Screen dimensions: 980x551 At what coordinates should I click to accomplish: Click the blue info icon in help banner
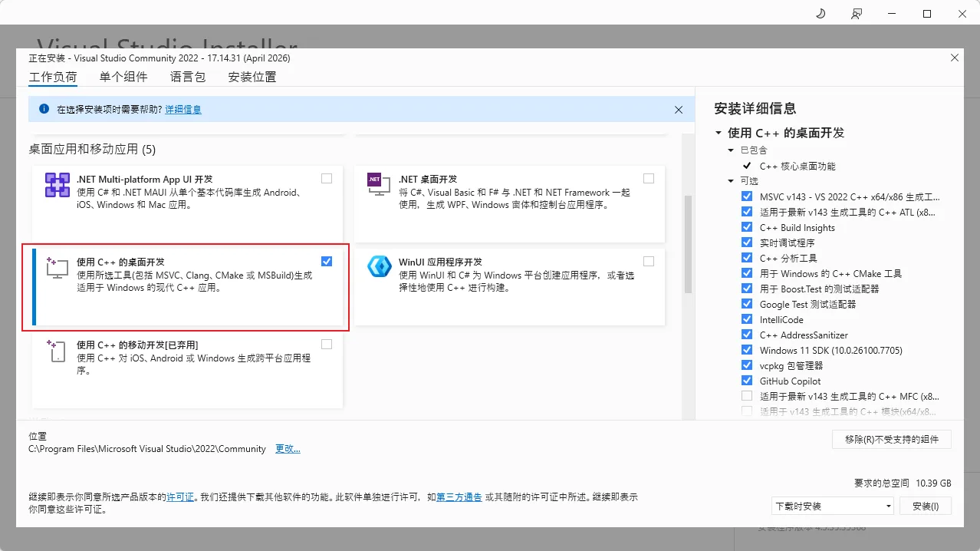pyautogui.click(x=44, y=110)
